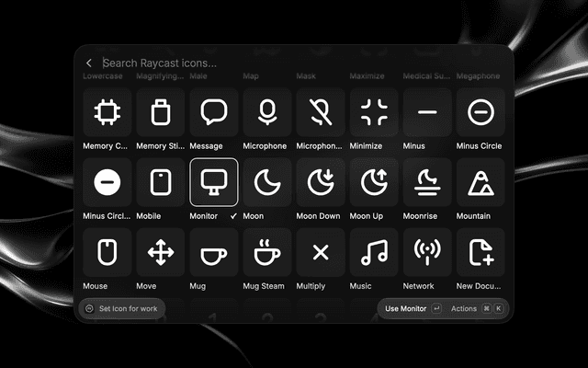Pick the Moon Up icon
Viewport: 588px width, 368px height.
coord(374,182)
